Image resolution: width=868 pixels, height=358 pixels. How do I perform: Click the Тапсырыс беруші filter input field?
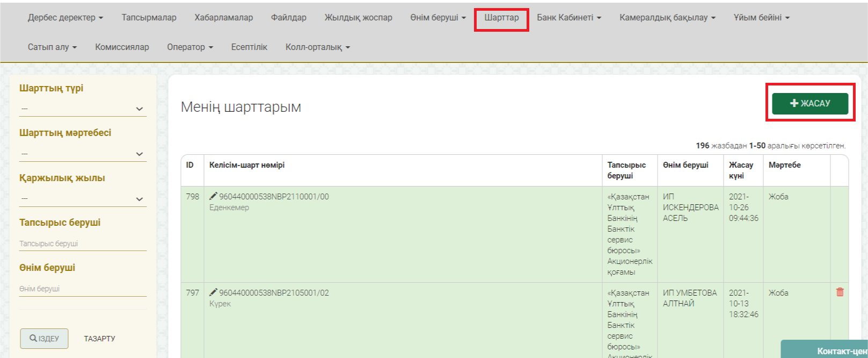click(x=83, y=244)
